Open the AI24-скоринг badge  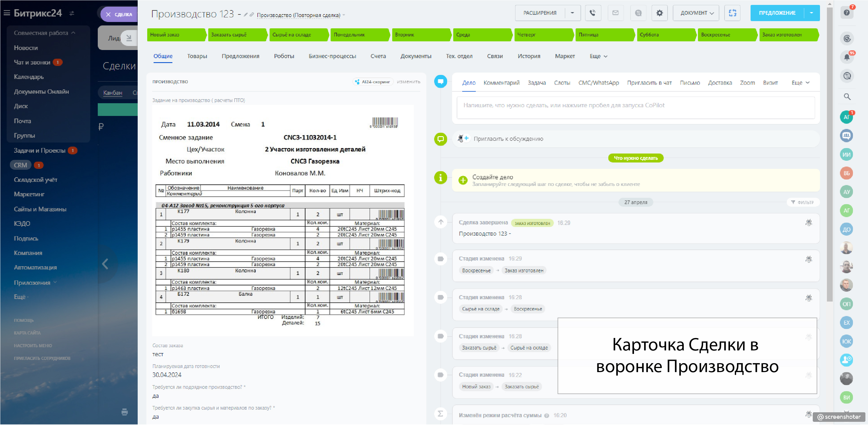pos(373,82)
